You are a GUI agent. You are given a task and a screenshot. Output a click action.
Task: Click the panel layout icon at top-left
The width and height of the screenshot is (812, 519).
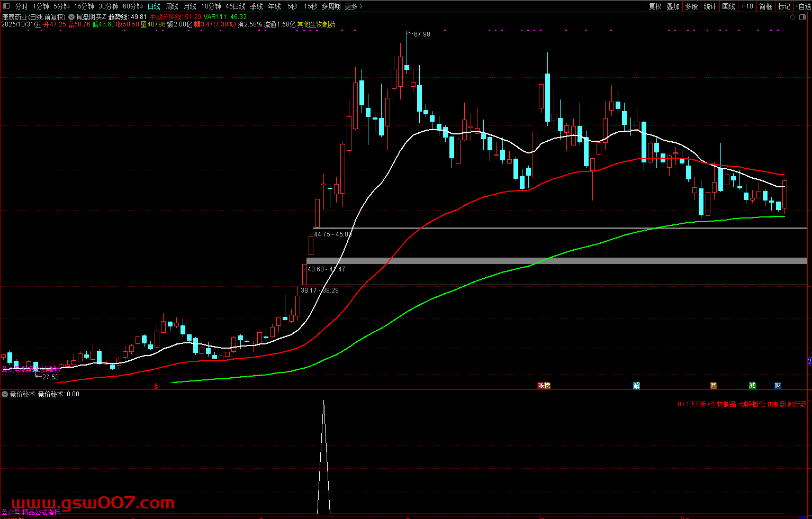click(6, 6)
